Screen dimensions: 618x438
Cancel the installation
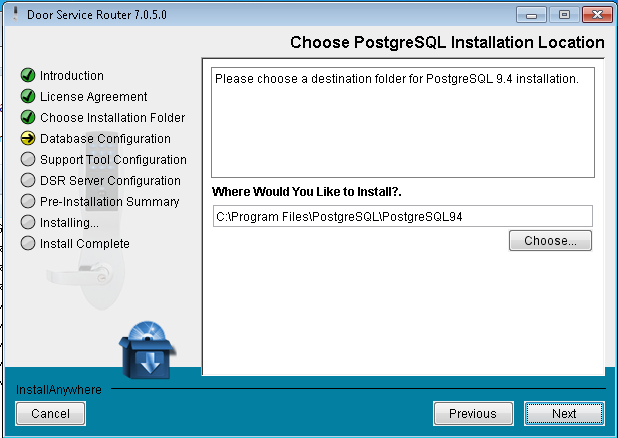[x=50, y=414]
